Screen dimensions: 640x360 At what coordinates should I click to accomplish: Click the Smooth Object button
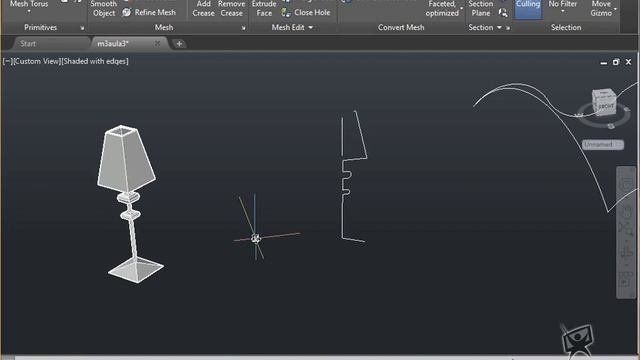point(104,8)
